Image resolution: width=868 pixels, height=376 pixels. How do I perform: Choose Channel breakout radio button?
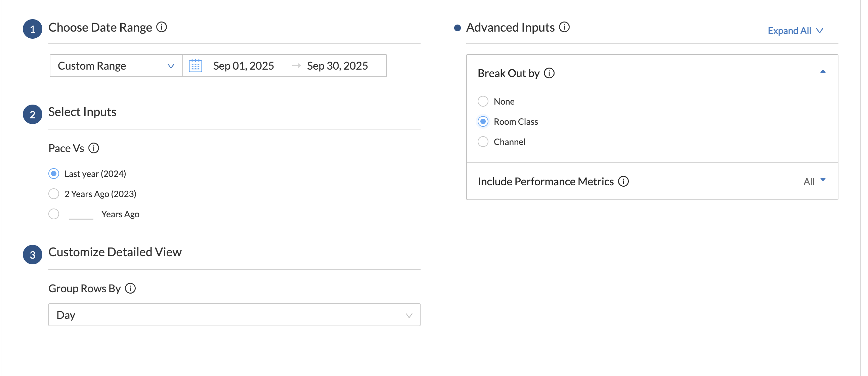(483, 142)
